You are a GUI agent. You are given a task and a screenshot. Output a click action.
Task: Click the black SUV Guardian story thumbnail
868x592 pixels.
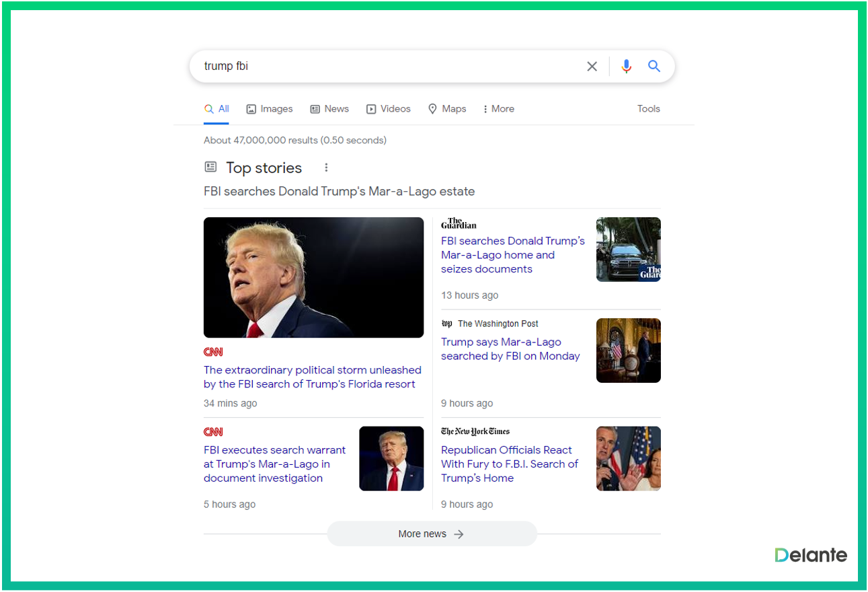coord(628,250)
